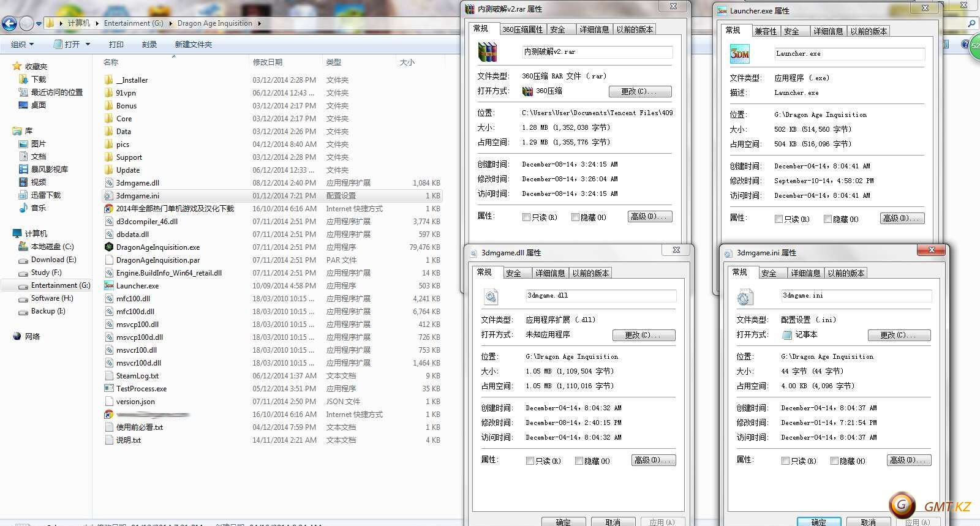Select Software (H:) in the navigation pane

click(52, 298)
